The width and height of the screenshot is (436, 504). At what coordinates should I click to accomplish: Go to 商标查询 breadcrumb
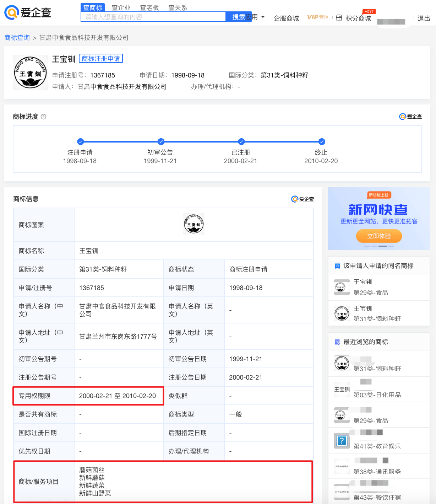(x=17, y=37)
